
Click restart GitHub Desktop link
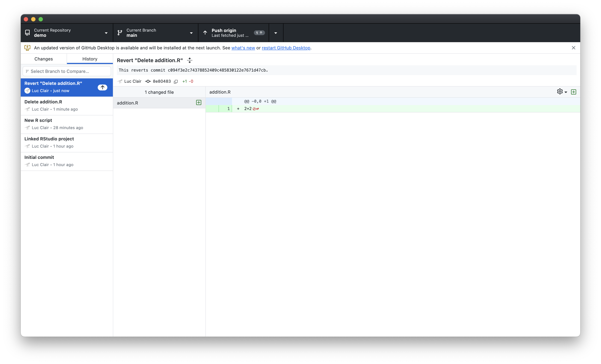(x=286, y=48)
